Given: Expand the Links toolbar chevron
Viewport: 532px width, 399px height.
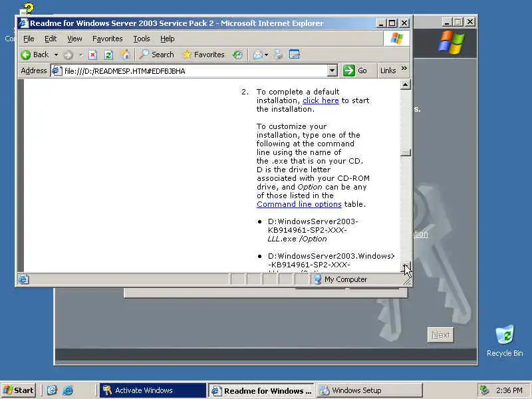Looking at the screenshot, I should coord(404,68).
